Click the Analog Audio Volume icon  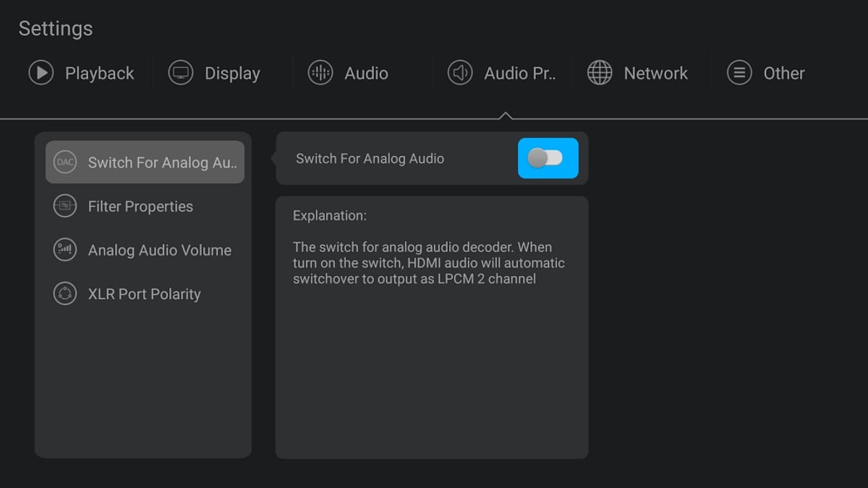click(x=65, y=250)
